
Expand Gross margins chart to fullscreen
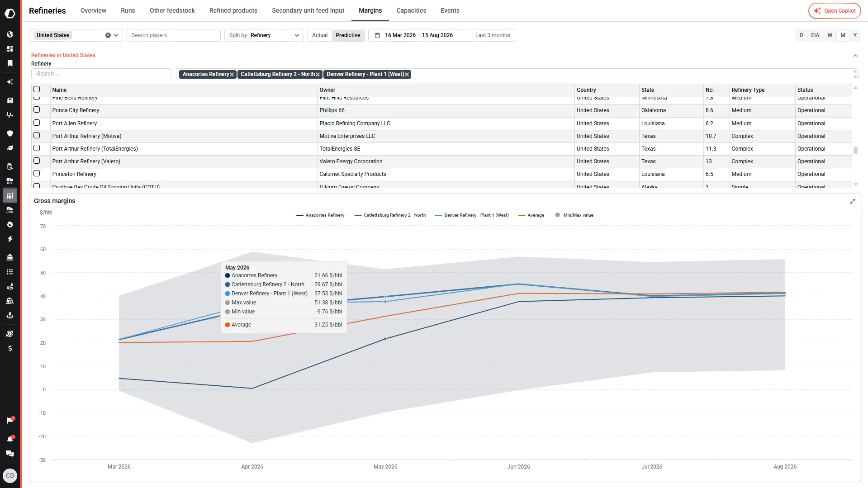coord(853,201)
